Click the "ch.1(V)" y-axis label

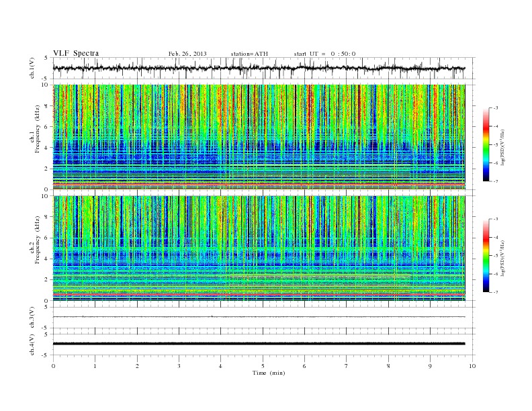32,68
